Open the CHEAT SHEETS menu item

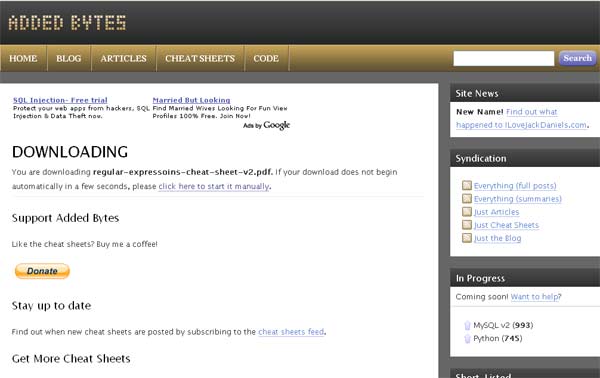[200, 59]
